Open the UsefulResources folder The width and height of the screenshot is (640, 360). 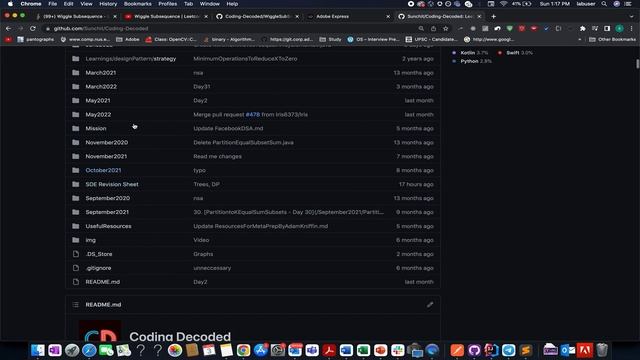click(x=108, y=226)
